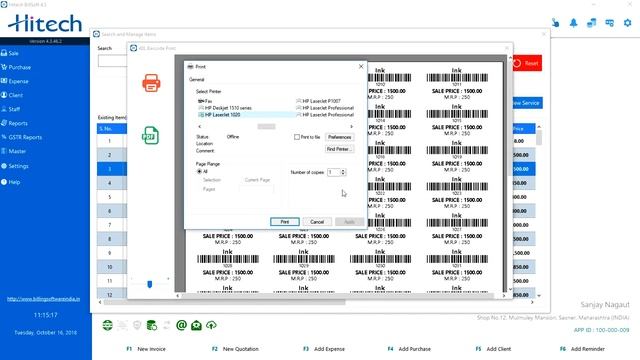Select the All page range radio button
Screen dimensions: 640x360
point(199,171)
